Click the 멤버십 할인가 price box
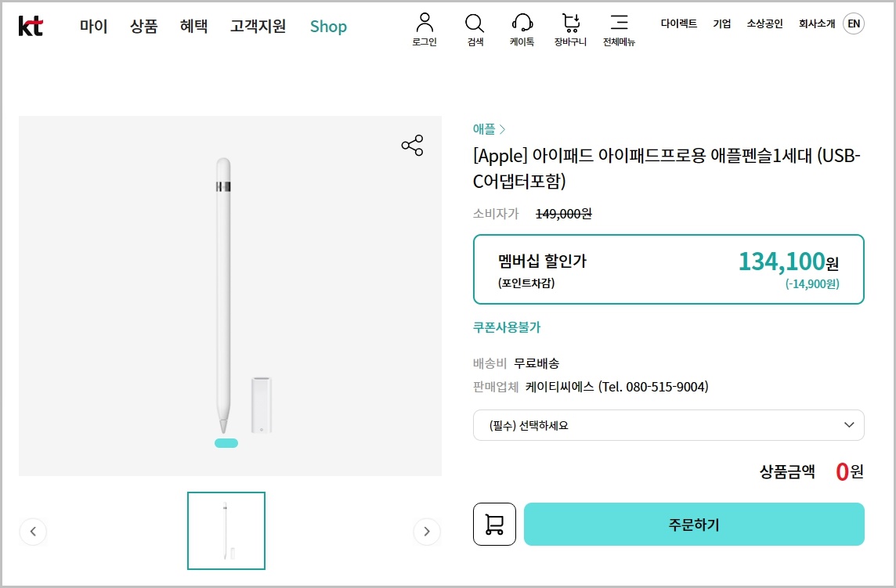This screenshot has height=588, width=896. pyautogui.click(x=669, y=269)
